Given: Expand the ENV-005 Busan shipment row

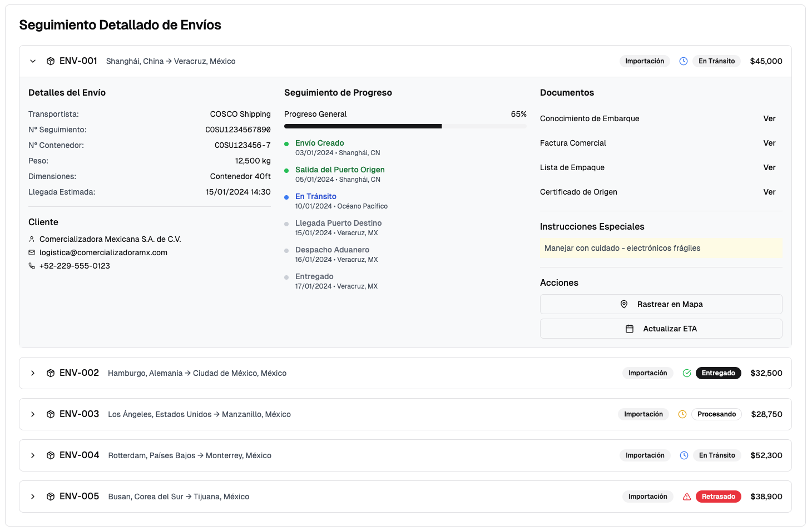Looking at the screenshot, I should pos(33,497).
